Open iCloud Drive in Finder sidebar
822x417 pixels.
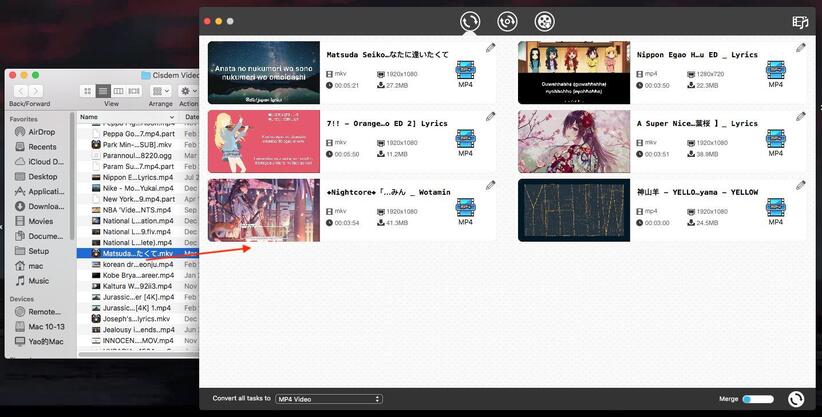[41, 162]
